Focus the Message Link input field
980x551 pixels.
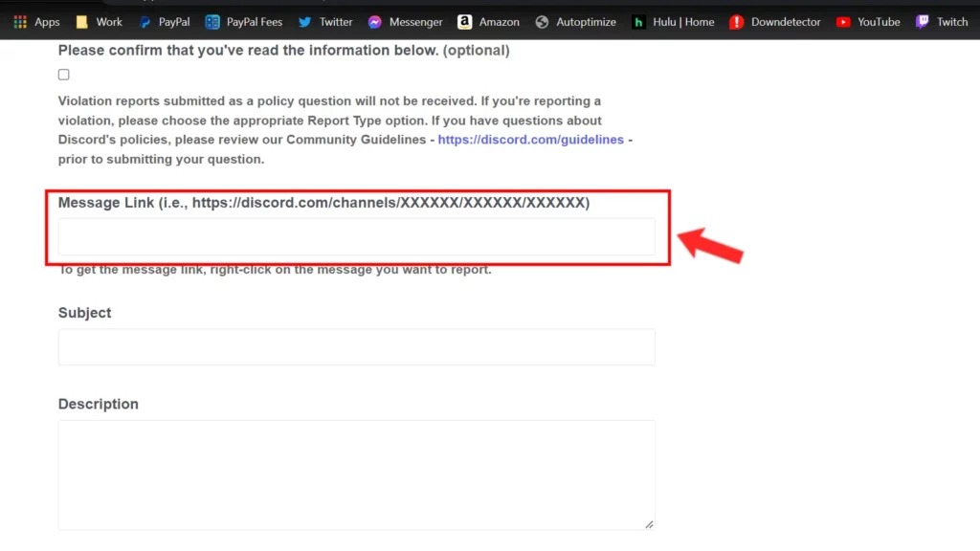[356, 237]
